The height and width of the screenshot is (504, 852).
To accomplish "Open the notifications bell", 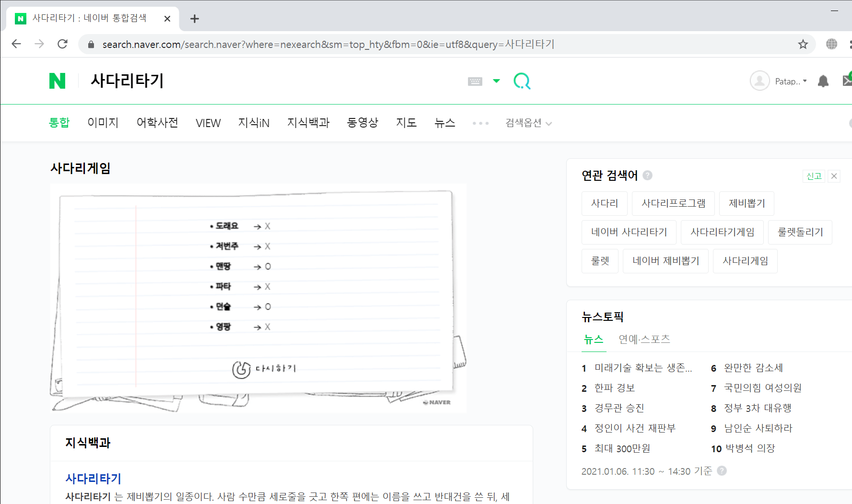I will (823, 81).
